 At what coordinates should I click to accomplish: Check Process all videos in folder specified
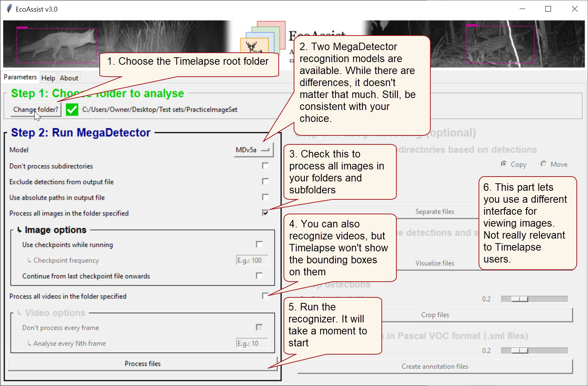(x=265, y=296)
